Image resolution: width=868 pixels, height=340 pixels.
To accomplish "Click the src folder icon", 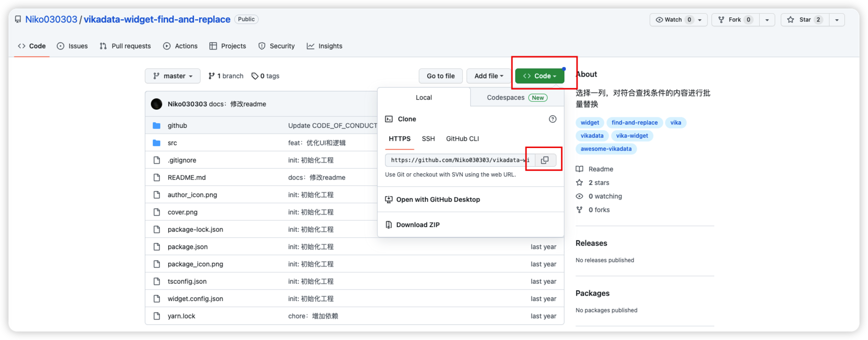I will [156, 143].
